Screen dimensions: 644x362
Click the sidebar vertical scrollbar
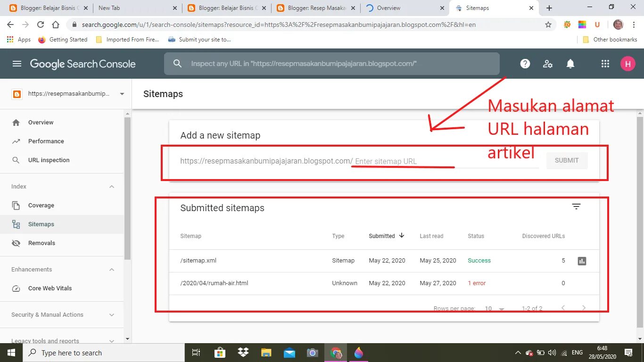click(x=127, y=189)
